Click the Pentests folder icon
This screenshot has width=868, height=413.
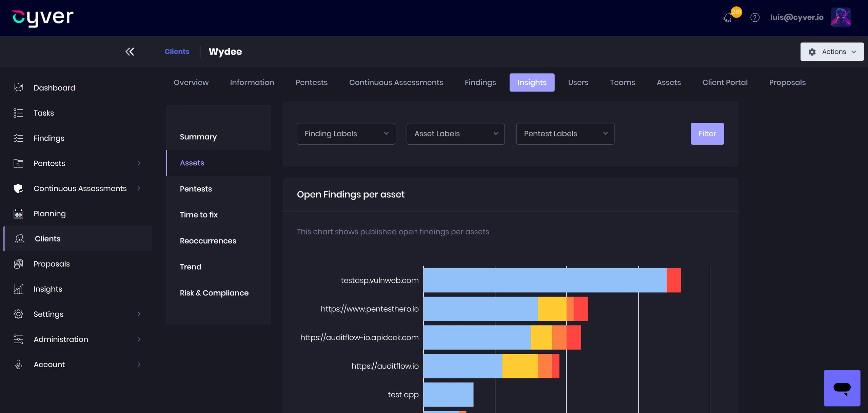(x=18, y=163)
